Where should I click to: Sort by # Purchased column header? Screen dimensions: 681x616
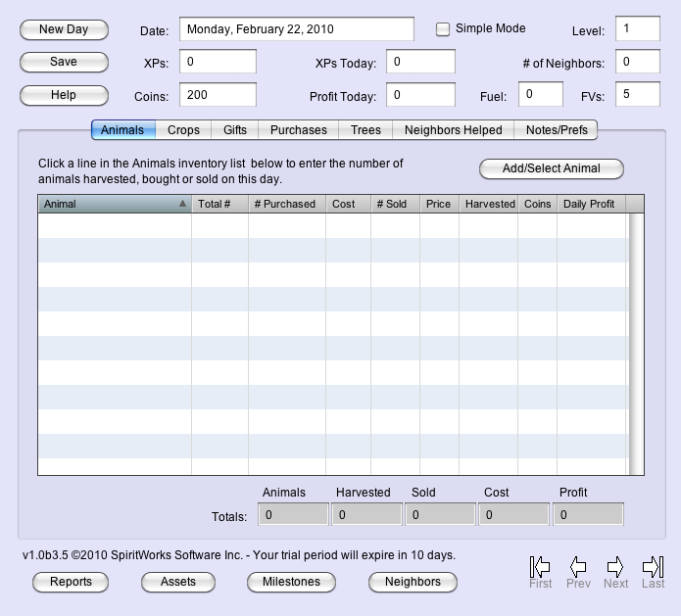(x=287, y=204)
